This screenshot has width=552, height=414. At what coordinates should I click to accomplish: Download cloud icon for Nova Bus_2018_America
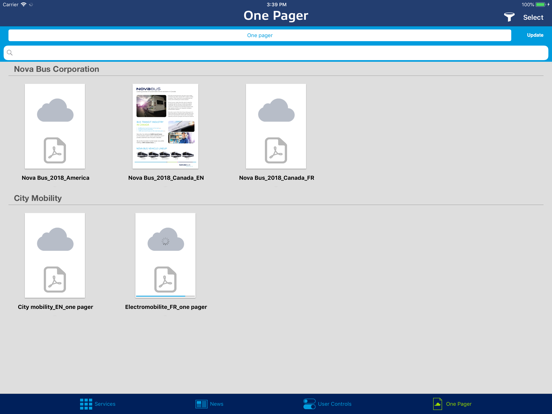pos(55,110)
